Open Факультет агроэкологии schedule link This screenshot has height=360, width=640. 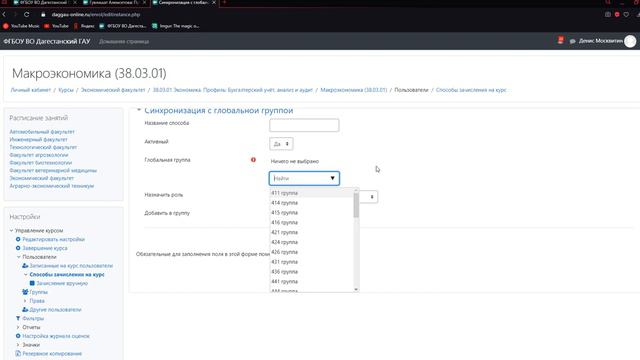pyautogui.click(x=39, y=155)
